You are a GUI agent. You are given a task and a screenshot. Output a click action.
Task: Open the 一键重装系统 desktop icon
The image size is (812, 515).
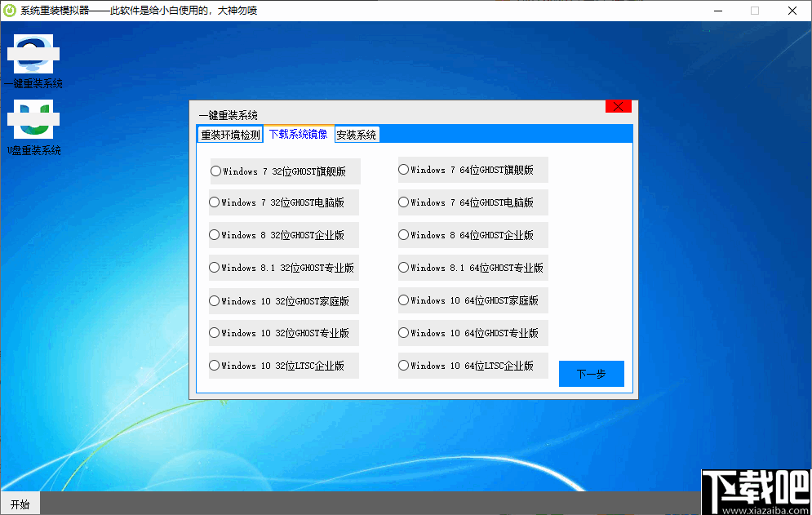(x=33, y=61)
